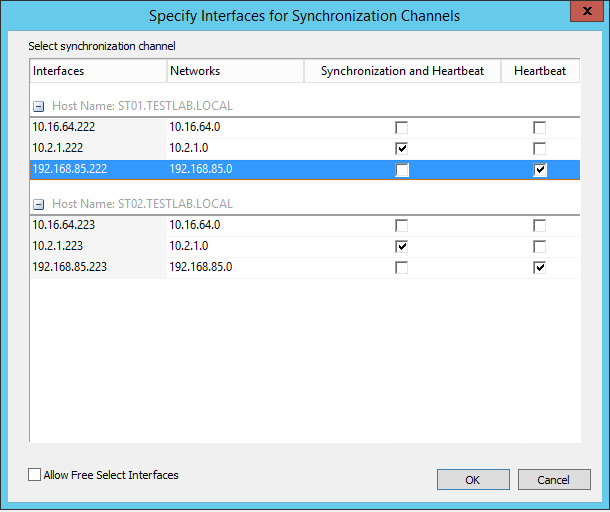The width and height of the screenshot is (610, 512).
Task: Click the Interfaces column header
Action: pos(98,71)
